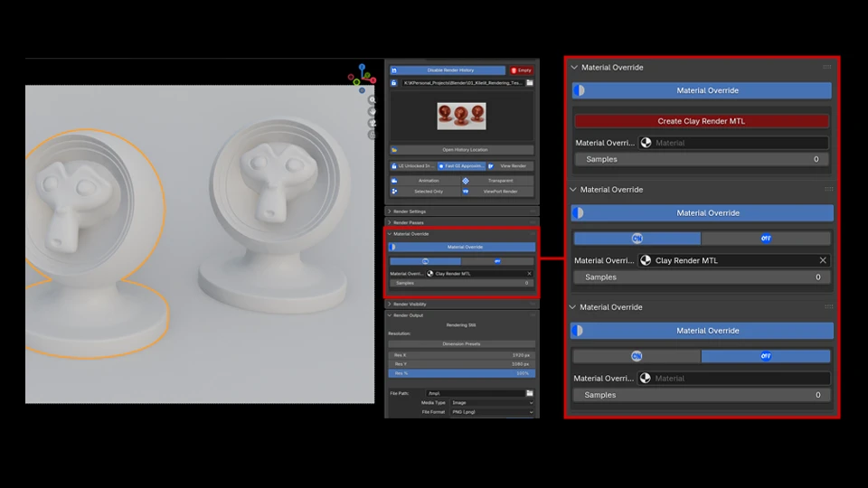
Task: Toggle the Transparent render option
Action: (x=497, y=181)
